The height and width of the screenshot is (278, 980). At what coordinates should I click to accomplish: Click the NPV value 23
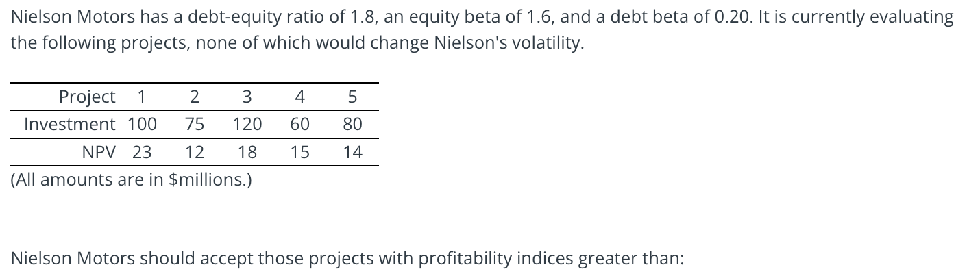(142, 152)
